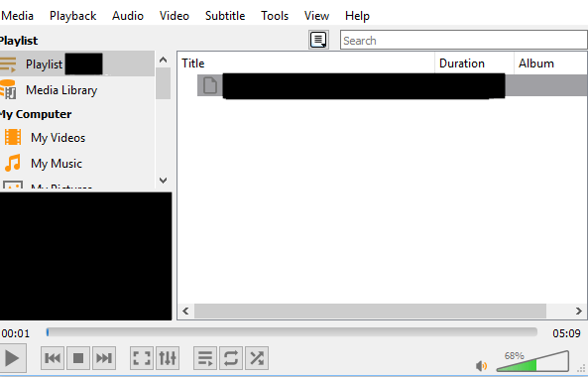Toggle random shuffle playback
This screenshot has height=377, width=588.
[x=257, y=358]
